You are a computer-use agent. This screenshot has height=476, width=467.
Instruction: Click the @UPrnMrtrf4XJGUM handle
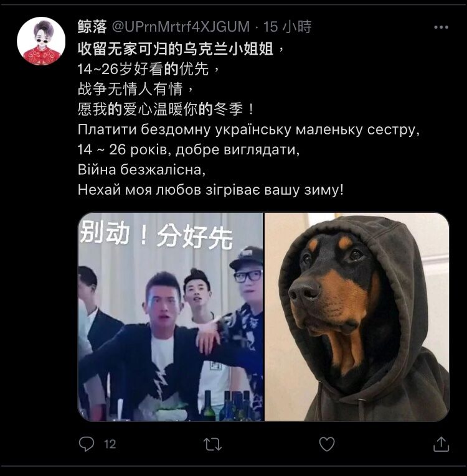tap(181, 27)
